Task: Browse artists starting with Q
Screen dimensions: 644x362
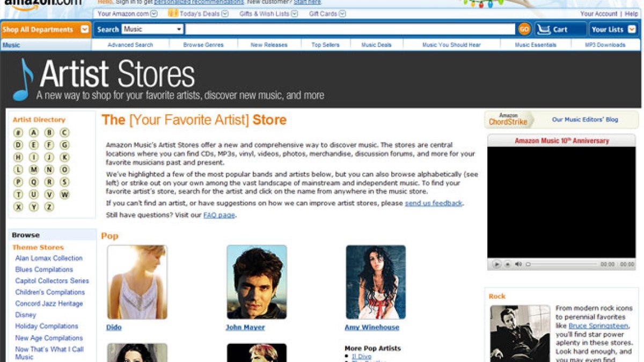Action: tap(34, 182)
